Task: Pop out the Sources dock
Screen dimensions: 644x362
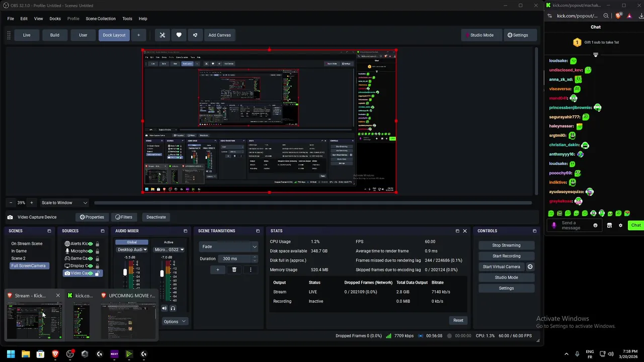Action: click(x=103, y=231)
